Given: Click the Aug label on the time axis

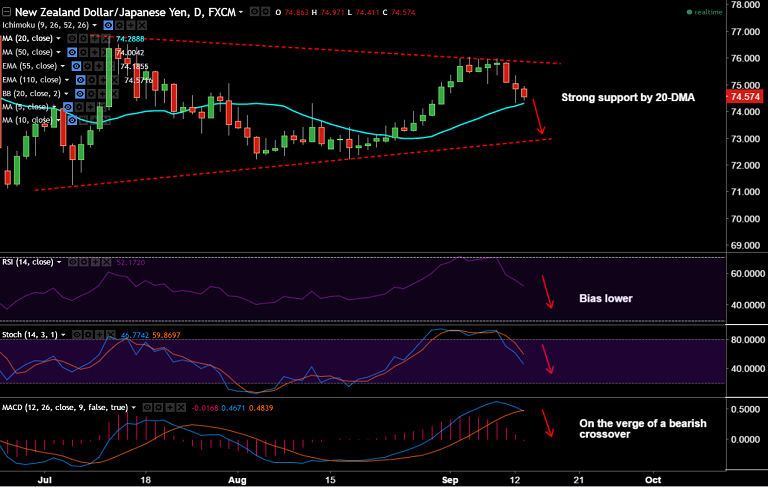Looking at the screenshot, I should (x=237, y=480).
